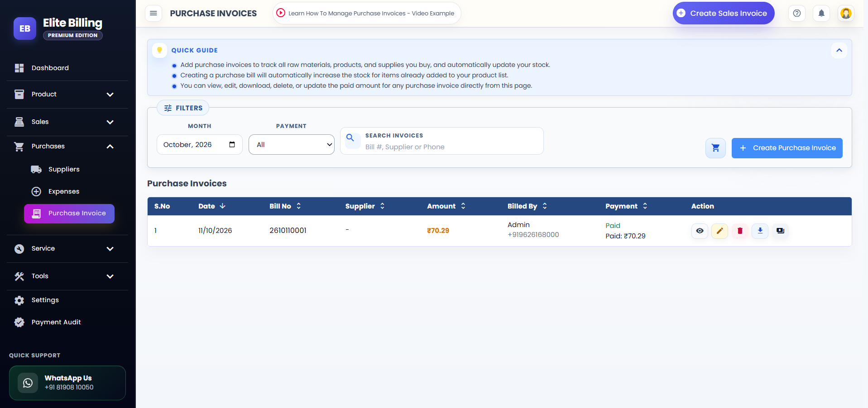This screenshot has height=408, width=868.
Task: Expand the Sales menu
Action: [67, 122]
